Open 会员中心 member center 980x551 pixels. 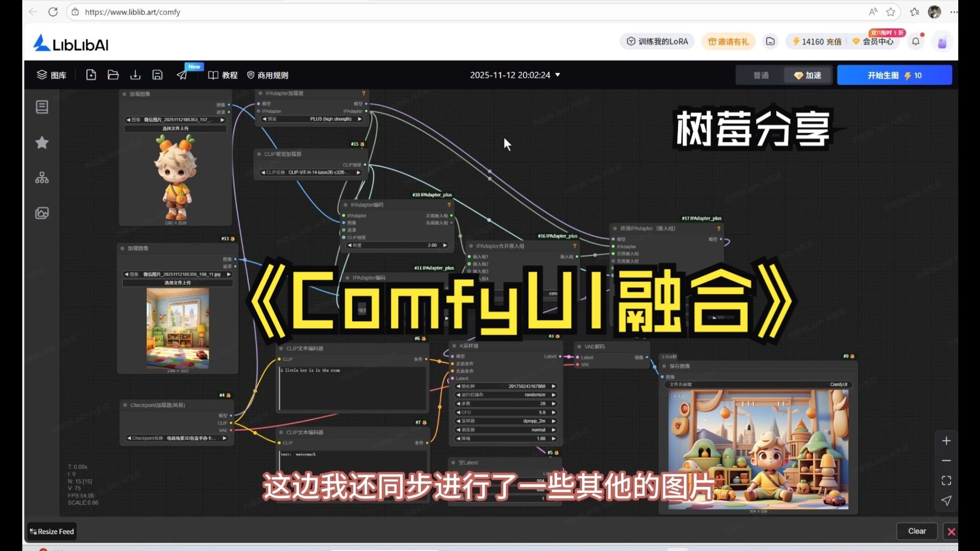click(873, 41)
